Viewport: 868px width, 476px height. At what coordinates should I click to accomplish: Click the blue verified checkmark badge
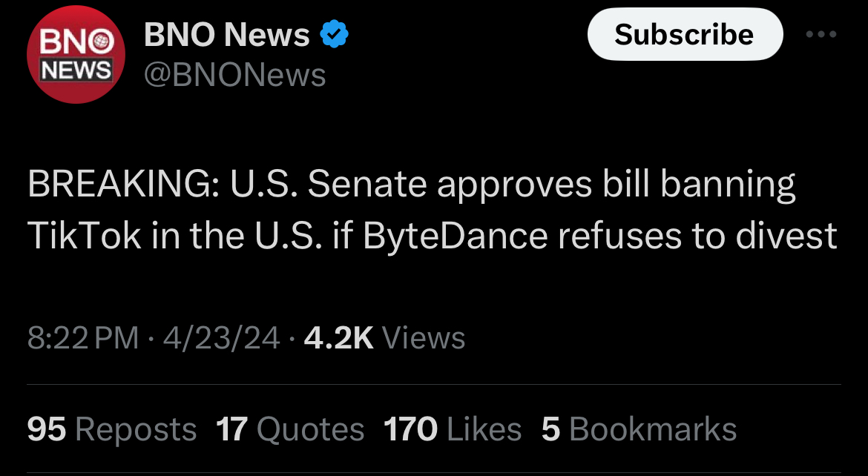coord(334,35)
